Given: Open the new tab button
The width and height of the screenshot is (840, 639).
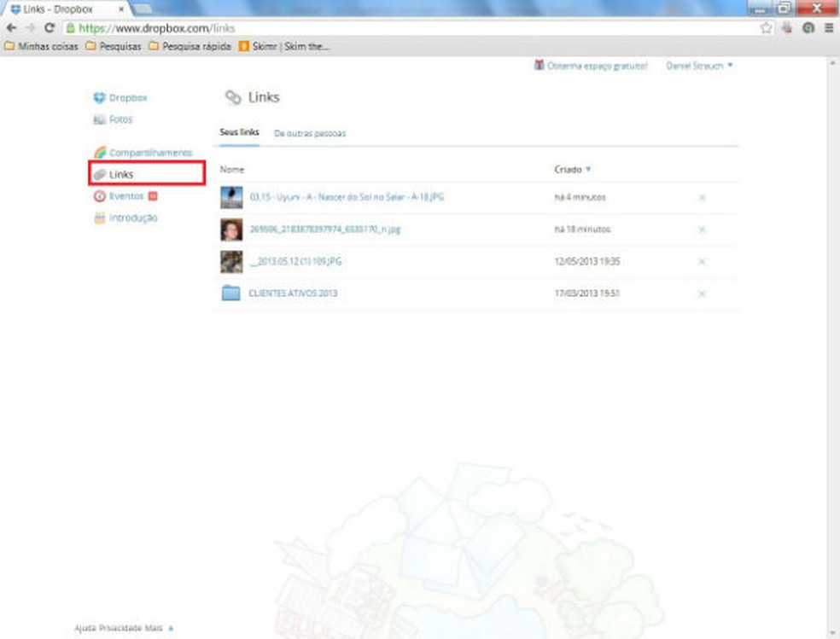Looking at the screenshot, I should click(x=142, y=9).
